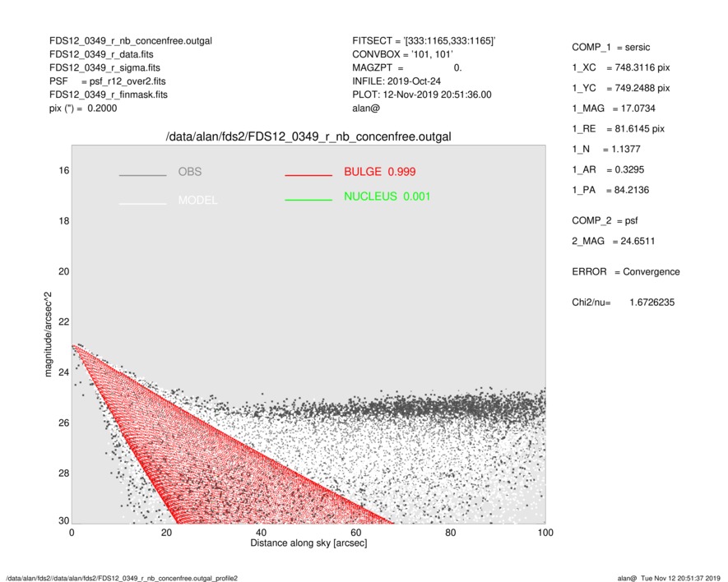728x582 pixels.
Task: Select the Chi2/nu= 1.6726235 value
Action: pos(623,303)
